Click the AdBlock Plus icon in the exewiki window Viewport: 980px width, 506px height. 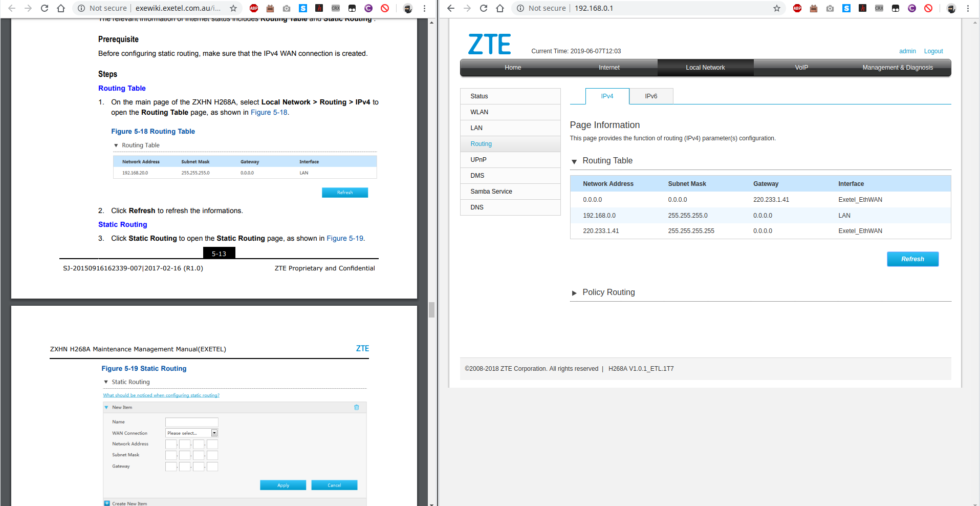254,8
